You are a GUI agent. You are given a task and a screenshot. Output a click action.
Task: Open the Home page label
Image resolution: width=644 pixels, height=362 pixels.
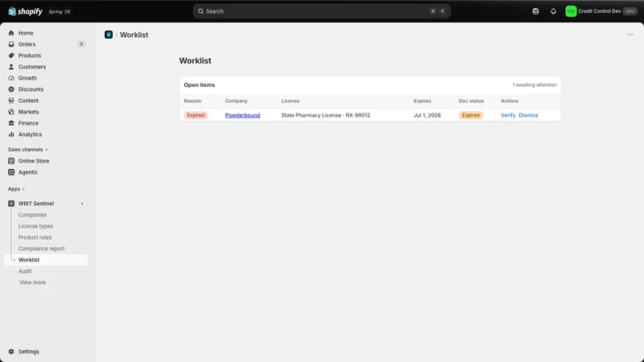pos(26,33)
